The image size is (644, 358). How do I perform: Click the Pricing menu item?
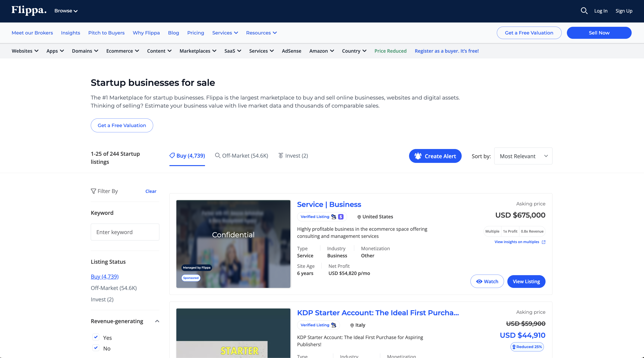196,33
